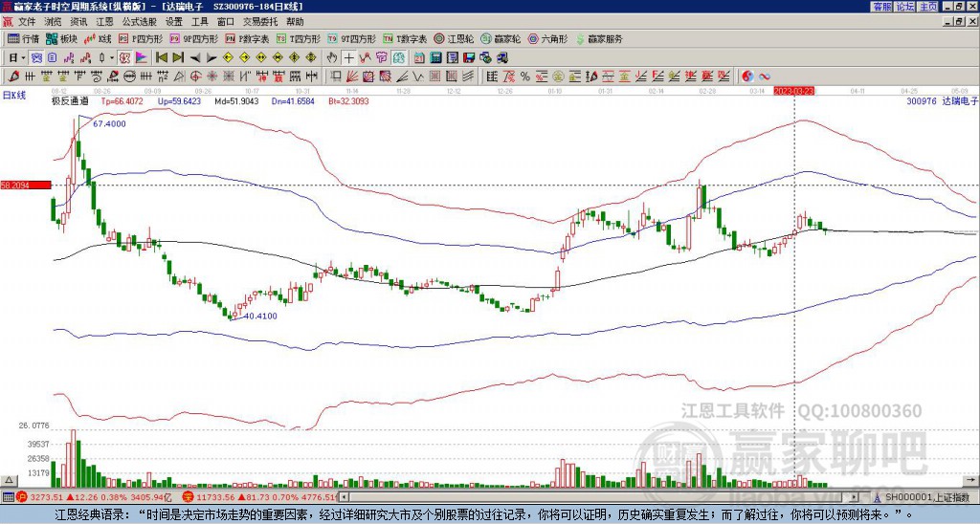Expand the upward triangle button at bottom-left

[x=9, y=480]
